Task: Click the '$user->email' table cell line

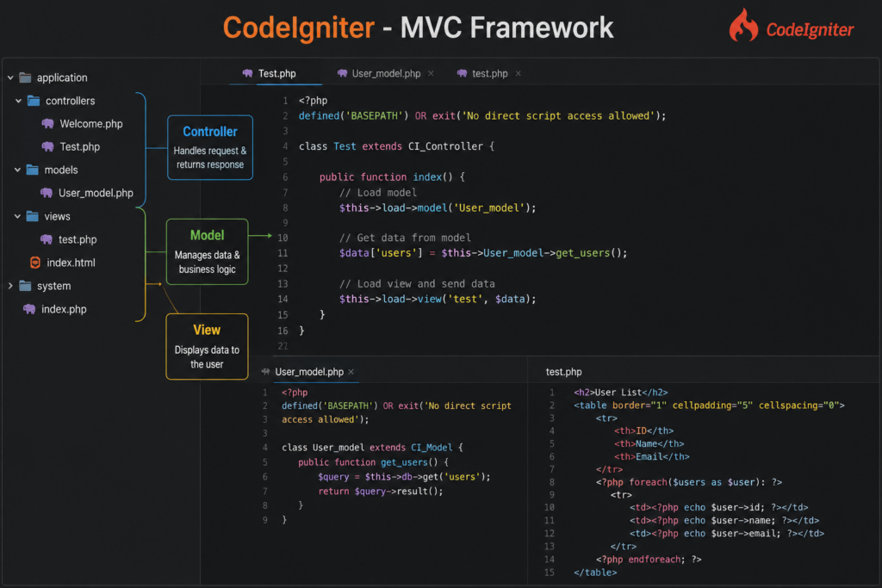Action: coord(727,534)
